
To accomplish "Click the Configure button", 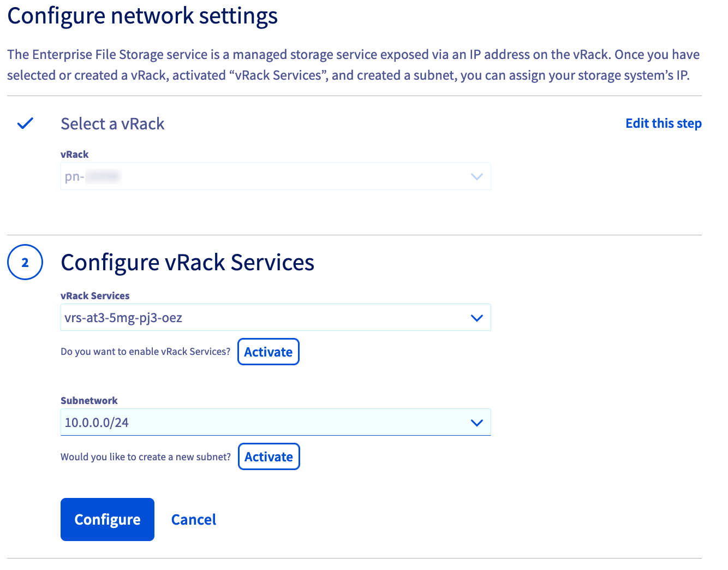I will tap(107, 519).
